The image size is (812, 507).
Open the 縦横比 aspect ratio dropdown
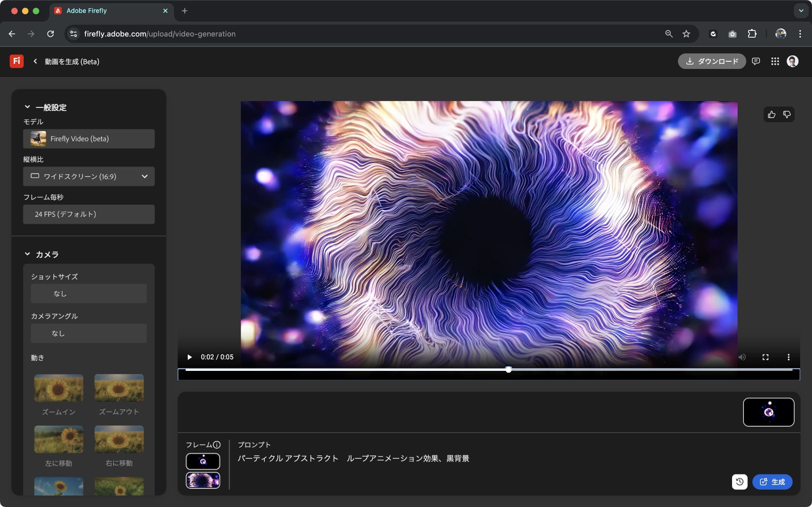(x=89, y=176)
